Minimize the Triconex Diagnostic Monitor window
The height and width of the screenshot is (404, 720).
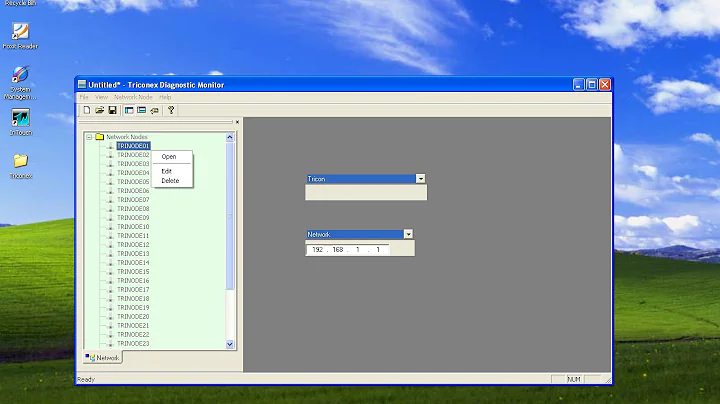(x=579, y=84)
